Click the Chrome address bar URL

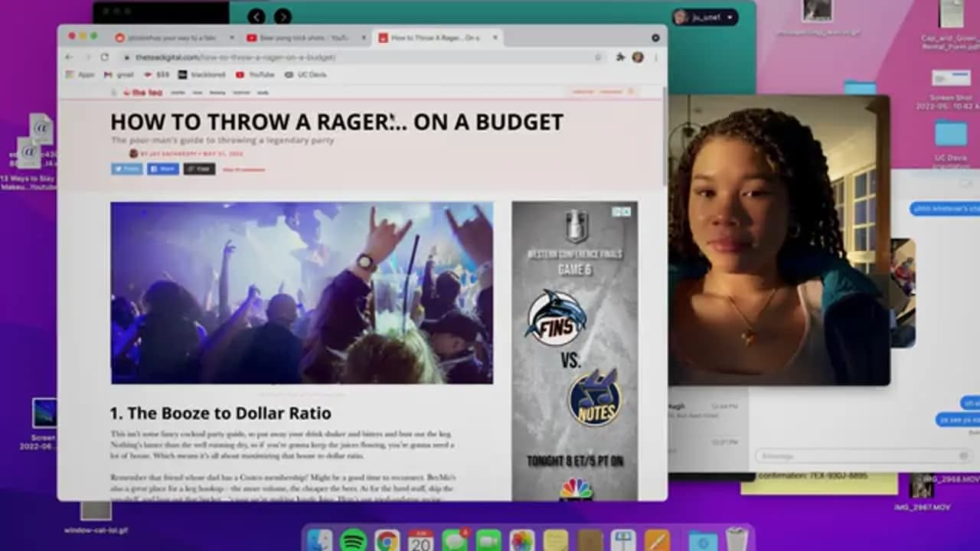pos(235,57)
